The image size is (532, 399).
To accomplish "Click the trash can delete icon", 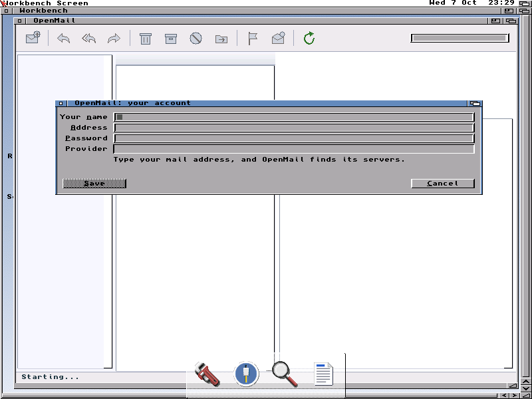I will coord(146,39).
